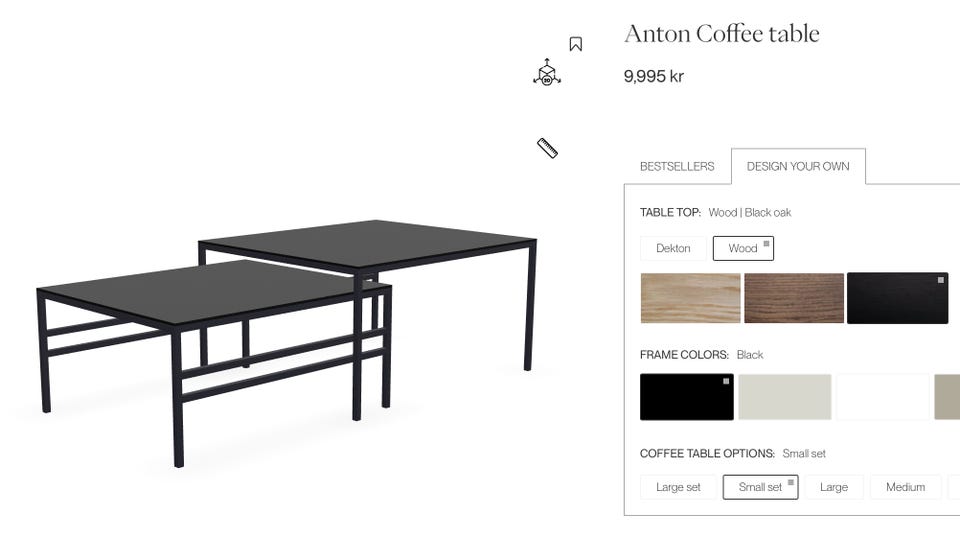The height and width of the screenshot is (537, 960).
Task: Select the Large set option
Action: [x=678, y=487]
